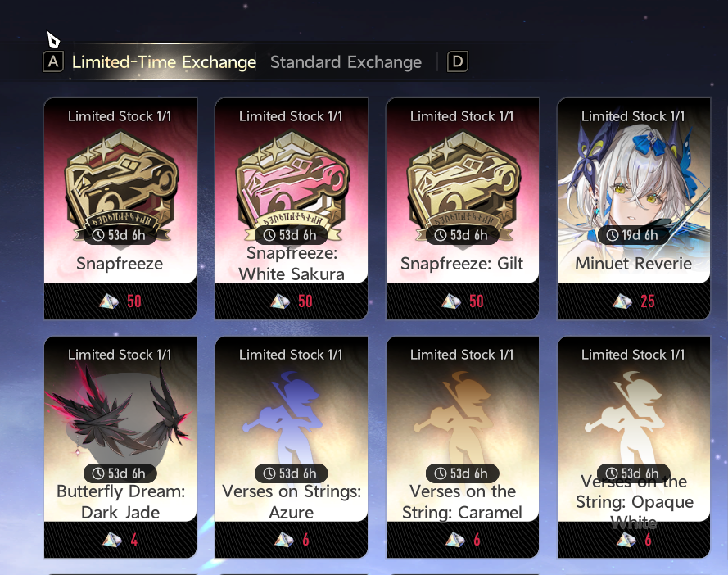Select the pink Snapfreeze: White Sakura badge
The image size is (728, 575).
tap(292, 183)
